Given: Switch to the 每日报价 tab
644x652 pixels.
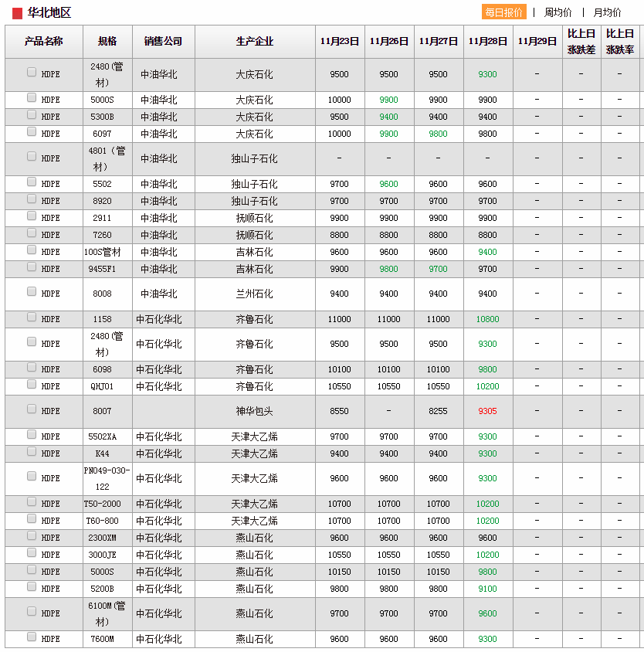Looking at the screenshot, I should tap(504, 12).
